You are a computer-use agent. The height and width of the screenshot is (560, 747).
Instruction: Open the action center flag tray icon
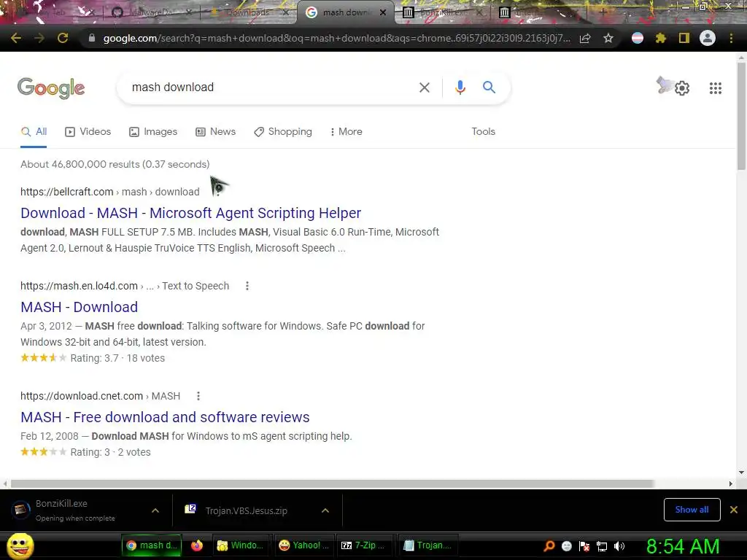(584, 546)
